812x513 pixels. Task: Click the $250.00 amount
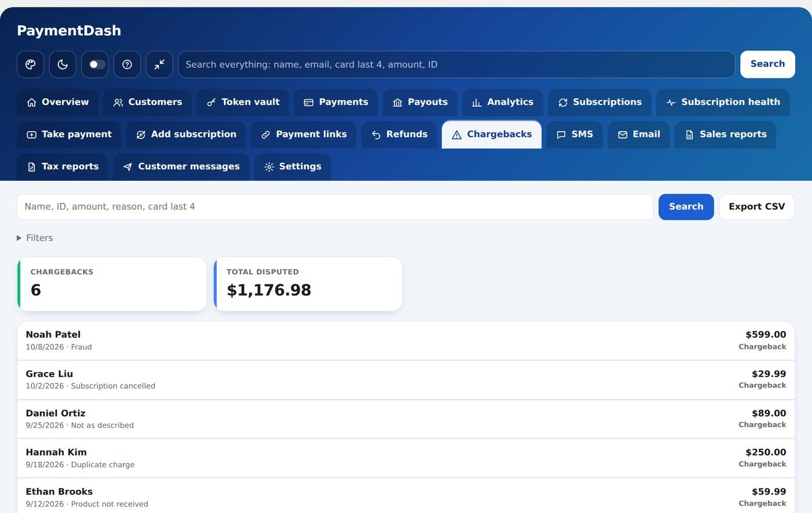tap(766, 452)
